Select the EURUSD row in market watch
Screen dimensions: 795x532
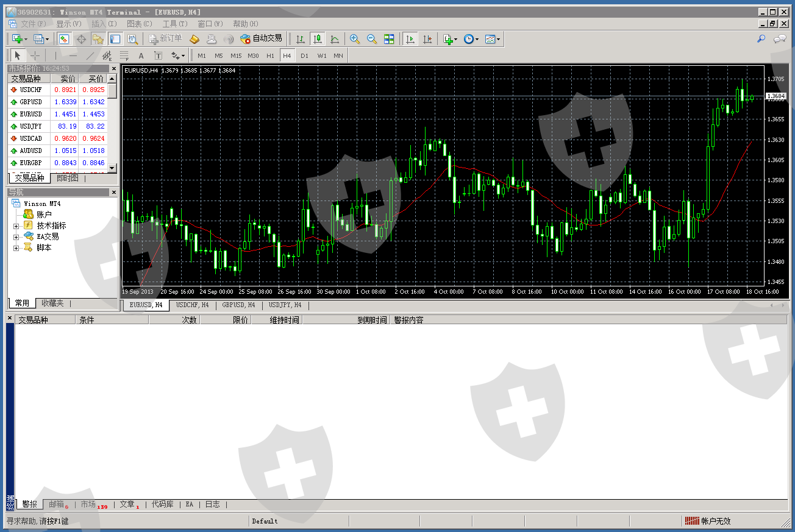[x=57, y=114]
